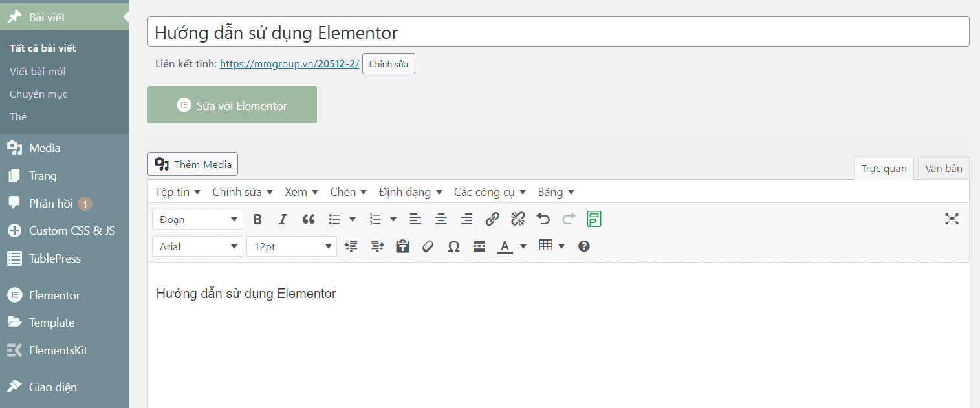Insert special character with the Omega icon
Image resolution: width=980 pixels, height=408 pixels.
[453, 246]
